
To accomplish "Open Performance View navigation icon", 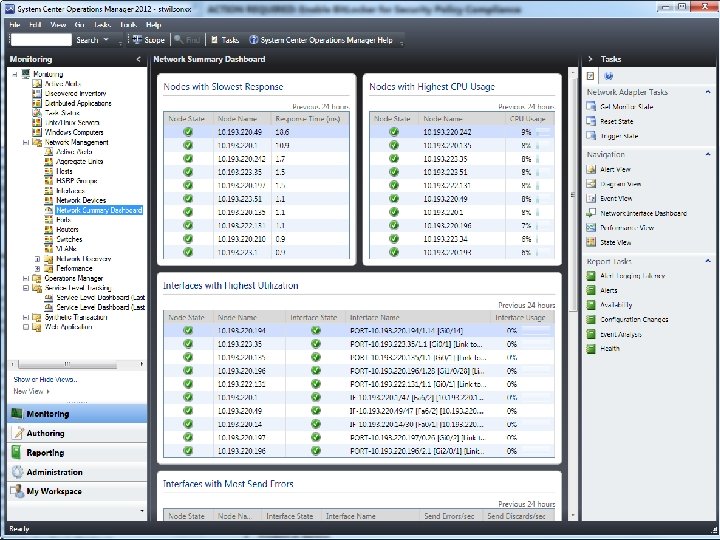I will (x=591, y=228).
